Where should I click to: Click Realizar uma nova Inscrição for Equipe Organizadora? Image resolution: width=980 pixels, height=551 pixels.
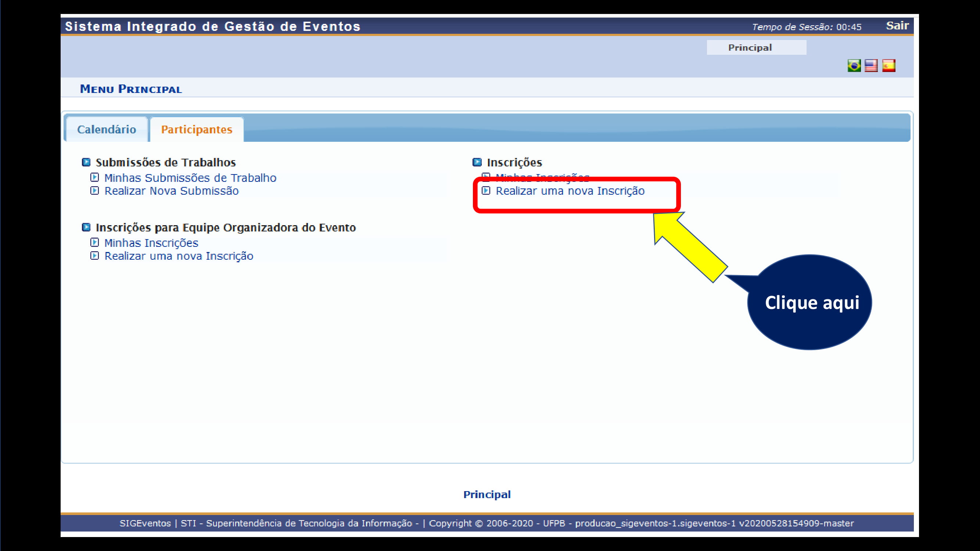tap(179, 256)
